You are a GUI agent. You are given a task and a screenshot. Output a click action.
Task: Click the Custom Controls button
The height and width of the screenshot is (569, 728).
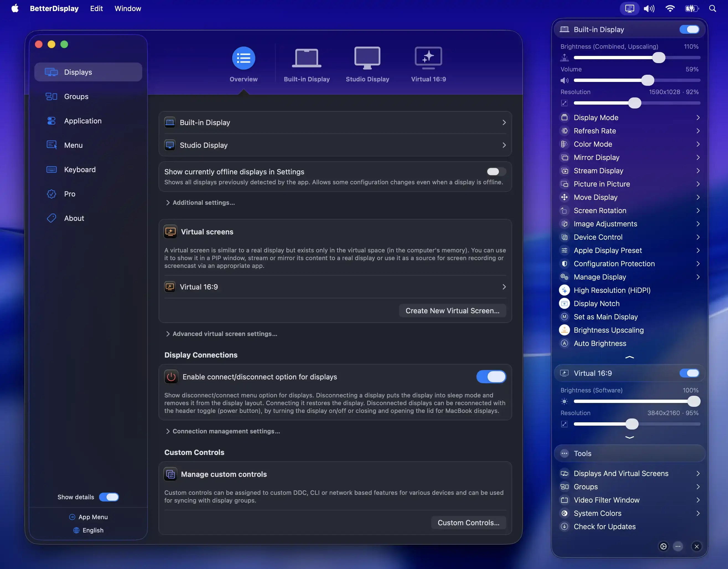[x=468, y=522]
